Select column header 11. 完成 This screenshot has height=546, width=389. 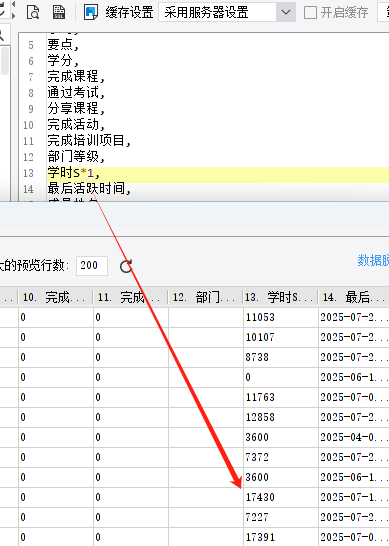tap(130, 297)
